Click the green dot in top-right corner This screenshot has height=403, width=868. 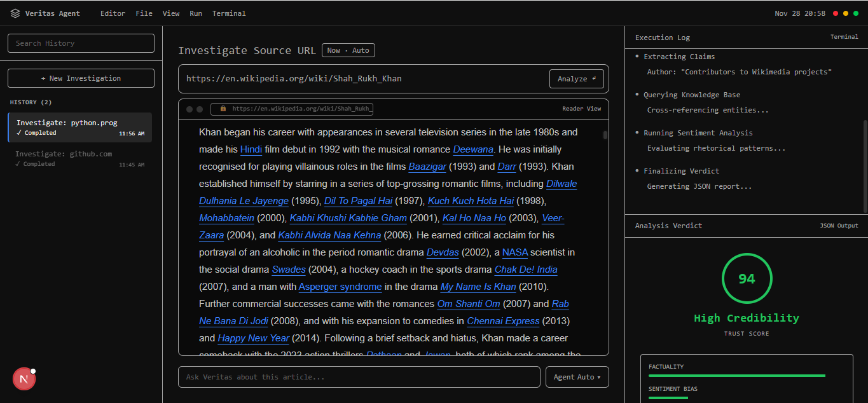pyautogui.click(x=856, y=13)
